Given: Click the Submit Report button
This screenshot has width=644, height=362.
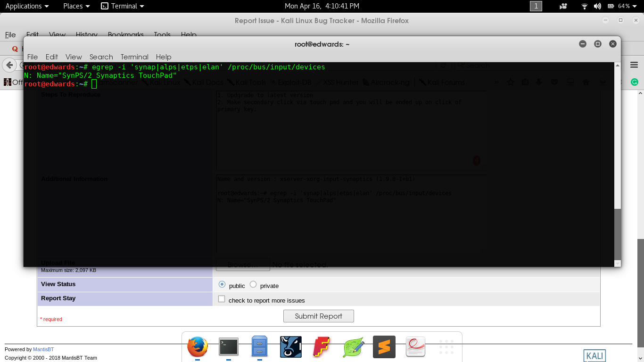Looking at the screenshot, I should [318, 316].
